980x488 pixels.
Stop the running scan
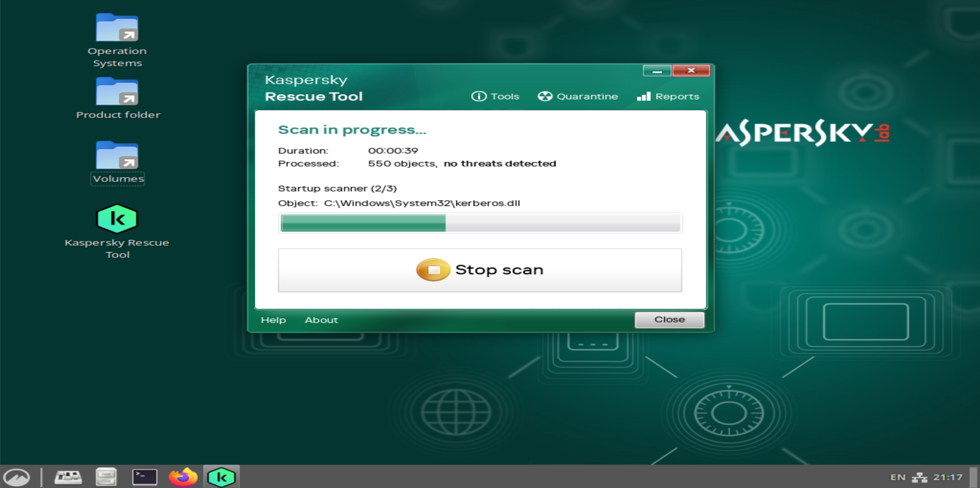click(480, 270)
